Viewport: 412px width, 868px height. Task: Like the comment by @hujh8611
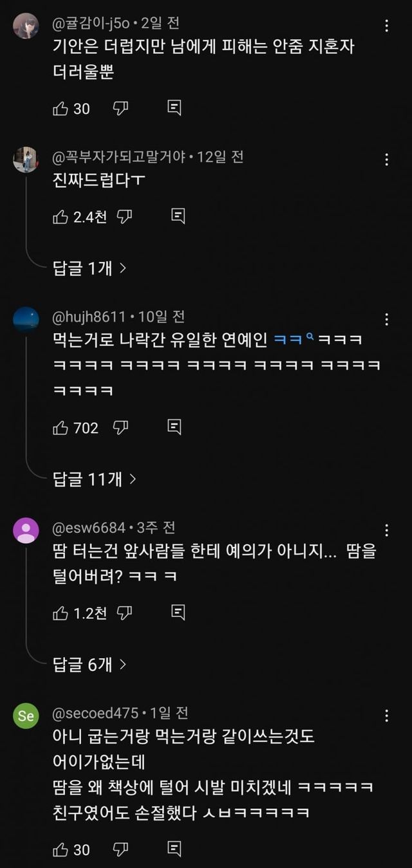(x=61, y=427)
